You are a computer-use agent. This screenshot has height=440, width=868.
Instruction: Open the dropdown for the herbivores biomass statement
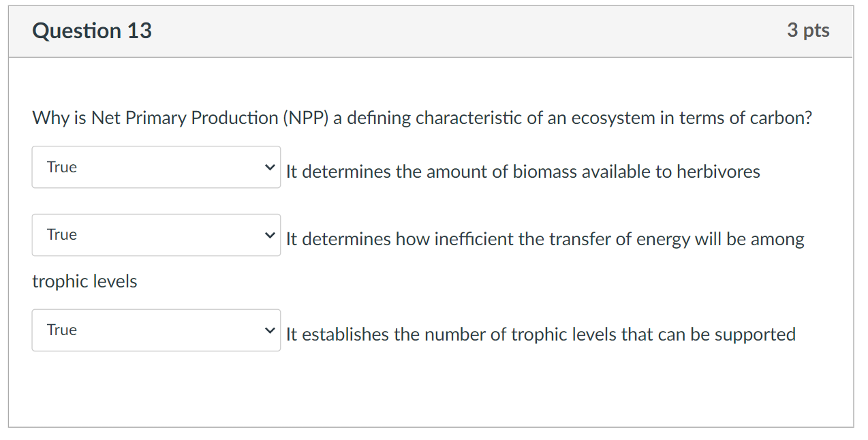[156, 167]
